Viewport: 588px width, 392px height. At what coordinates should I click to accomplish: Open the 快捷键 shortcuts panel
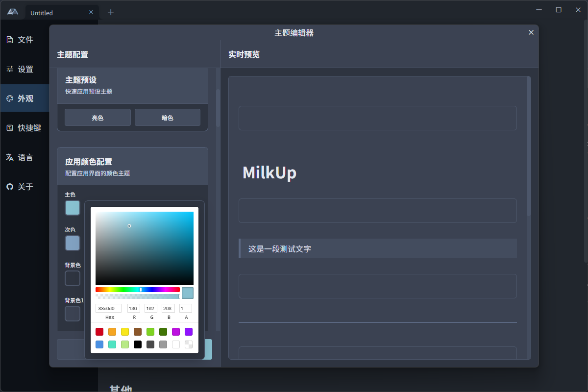click(x=22, y=128)
